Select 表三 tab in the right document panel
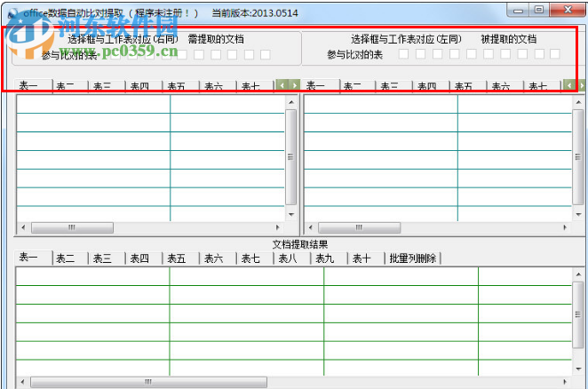 click(x=393, y=86)
